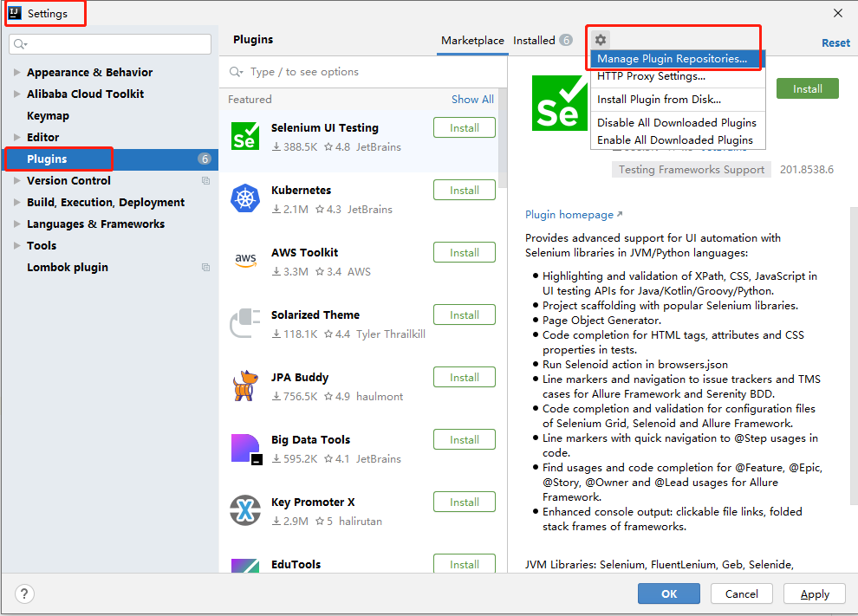The height and width of the screenshot is (616, 858).
Task: Open the plugins gear settings menu
Action: tap(601, 39)
